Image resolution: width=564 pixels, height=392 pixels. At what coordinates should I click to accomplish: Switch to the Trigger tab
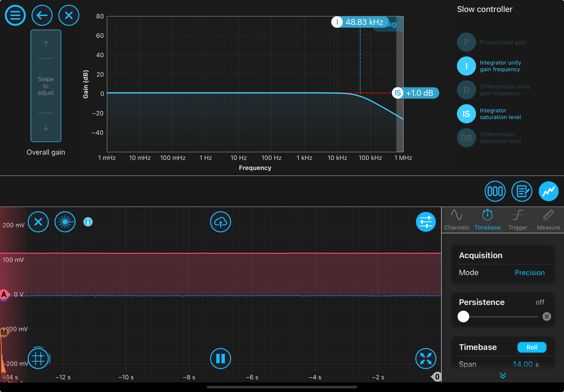coord(518,220)
